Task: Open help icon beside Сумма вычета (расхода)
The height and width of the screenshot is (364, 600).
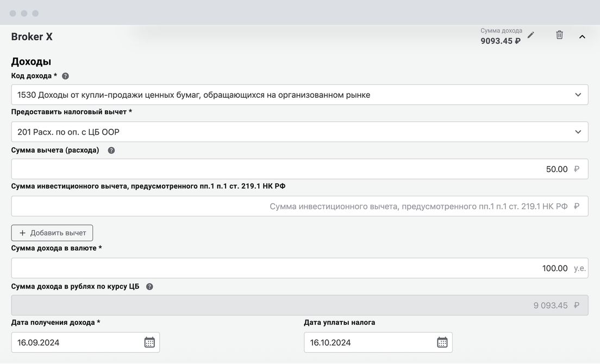Action: click(x=111, y=150)
